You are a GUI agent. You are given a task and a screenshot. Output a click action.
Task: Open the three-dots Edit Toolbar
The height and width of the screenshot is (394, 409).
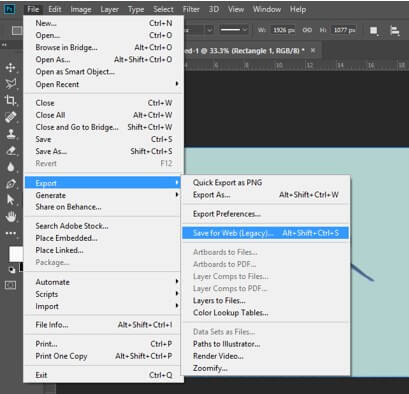coord(11,233)
